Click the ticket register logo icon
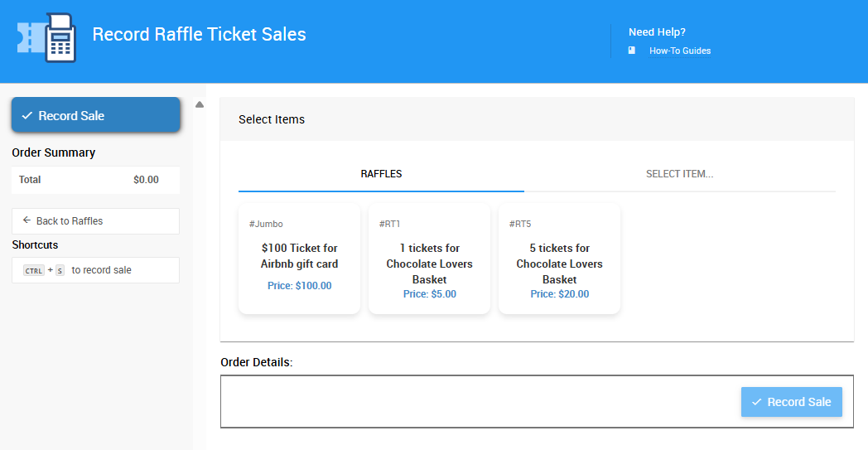Screen dimensions: 868x450 [47, 37]
